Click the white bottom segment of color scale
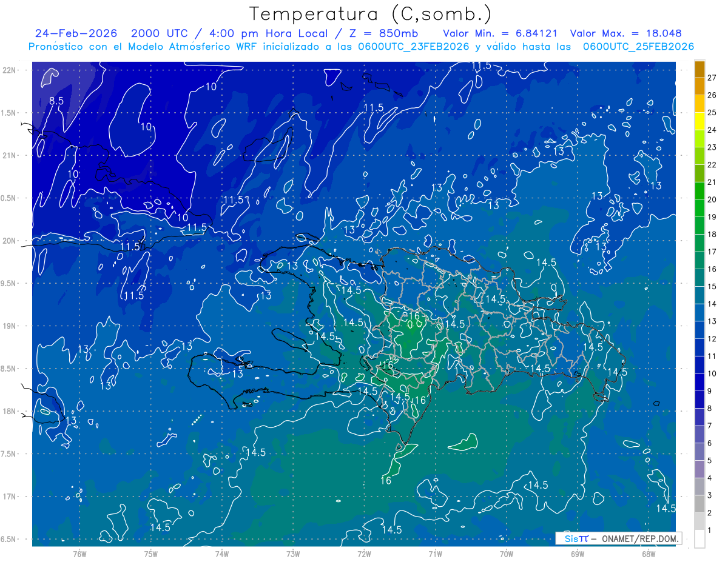Screen dimensions: 728x562 point(699,539)
